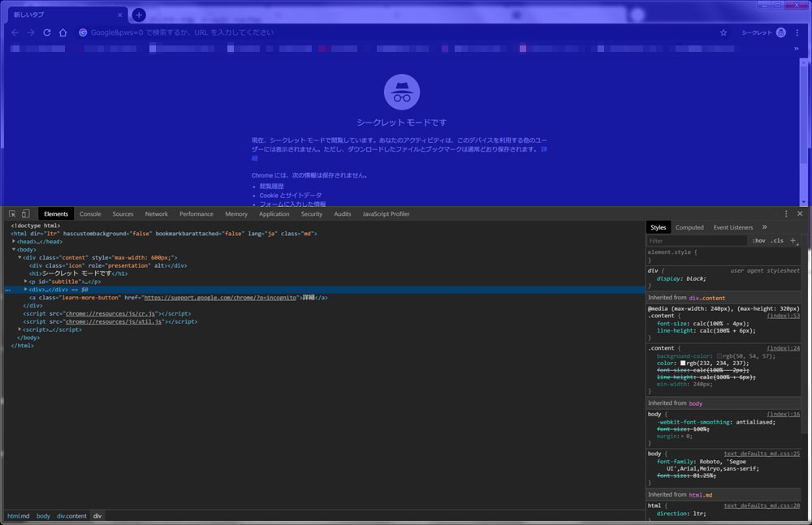Bookmark this page with star icon

pyautogui.click(x=723, y=32)
